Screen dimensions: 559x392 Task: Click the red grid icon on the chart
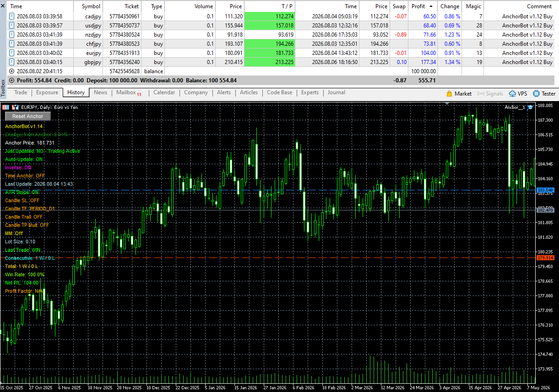[6, 107]
